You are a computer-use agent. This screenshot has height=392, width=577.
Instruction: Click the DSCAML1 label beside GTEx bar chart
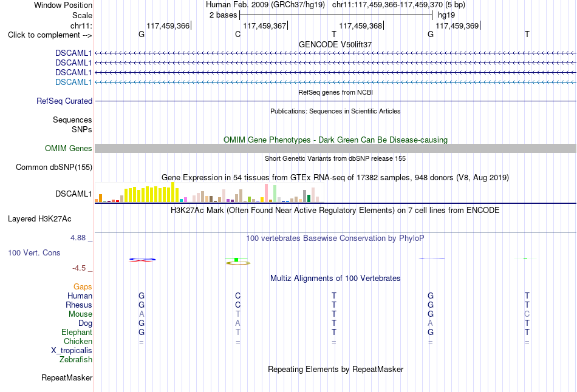73,194
